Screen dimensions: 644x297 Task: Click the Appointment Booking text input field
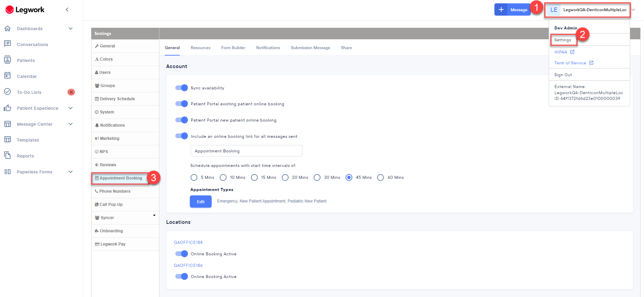click(246, 151)
